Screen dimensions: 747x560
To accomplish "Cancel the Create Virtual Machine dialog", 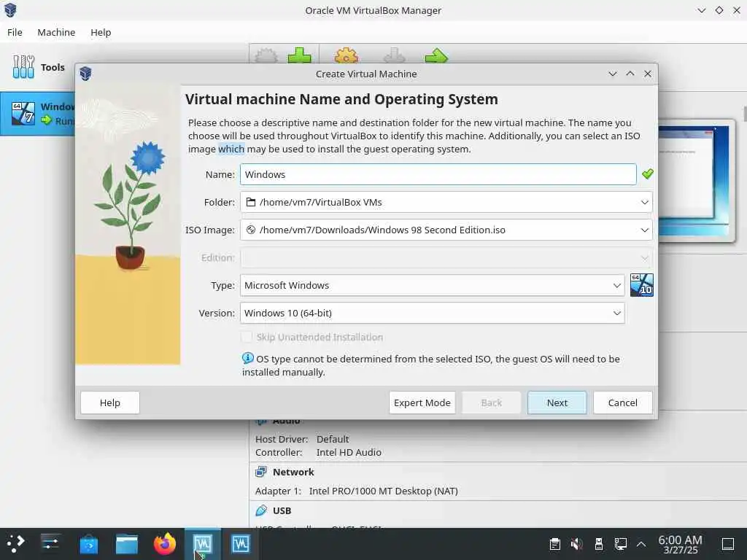I will (x=623, y=402).
